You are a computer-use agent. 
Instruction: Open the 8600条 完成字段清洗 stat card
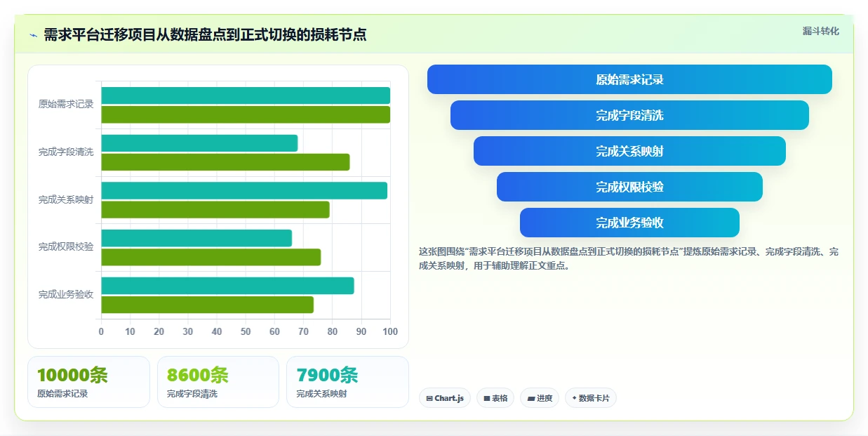[x=218, y=382]
